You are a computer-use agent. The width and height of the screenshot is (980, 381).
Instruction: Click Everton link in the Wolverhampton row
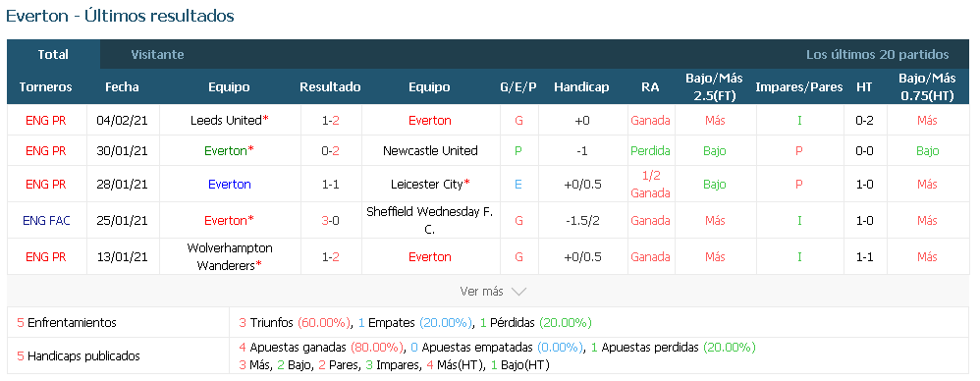(x=430, y=256)
